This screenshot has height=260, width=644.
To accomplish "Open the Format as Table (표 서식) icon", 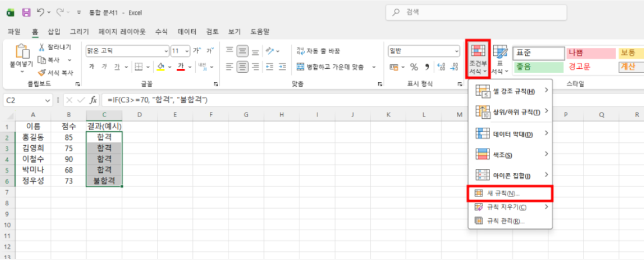I will pyautogui.click(x=500, y=59).
